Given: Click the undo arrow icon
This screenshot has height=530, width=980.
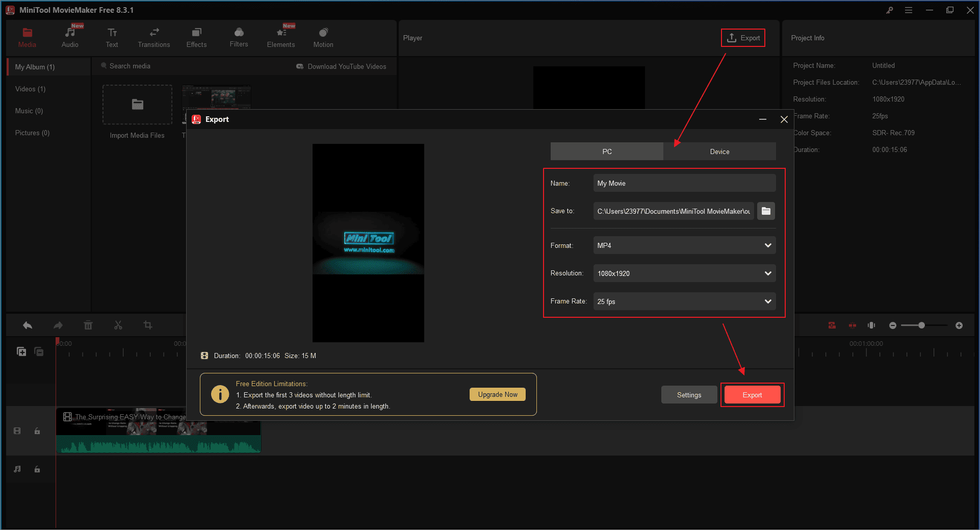Looking at the screenshot, I should click(28, 325).
